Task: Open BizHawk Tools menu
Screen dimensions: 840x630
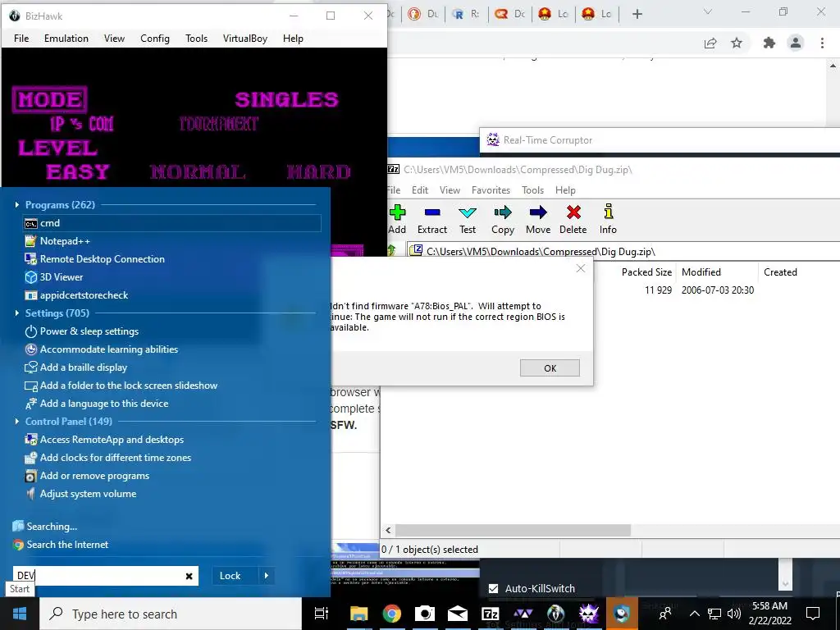Action: (x=197, y=38)
